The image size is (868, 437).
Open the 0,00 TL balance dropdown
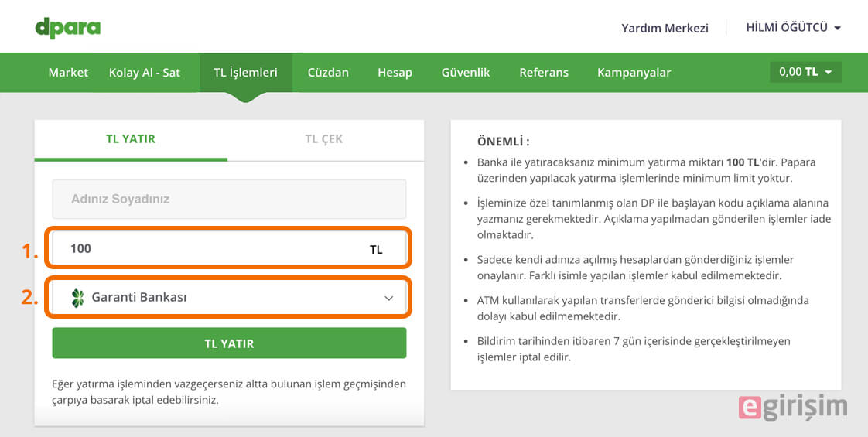pyautogui.click(x=805, y=72)
